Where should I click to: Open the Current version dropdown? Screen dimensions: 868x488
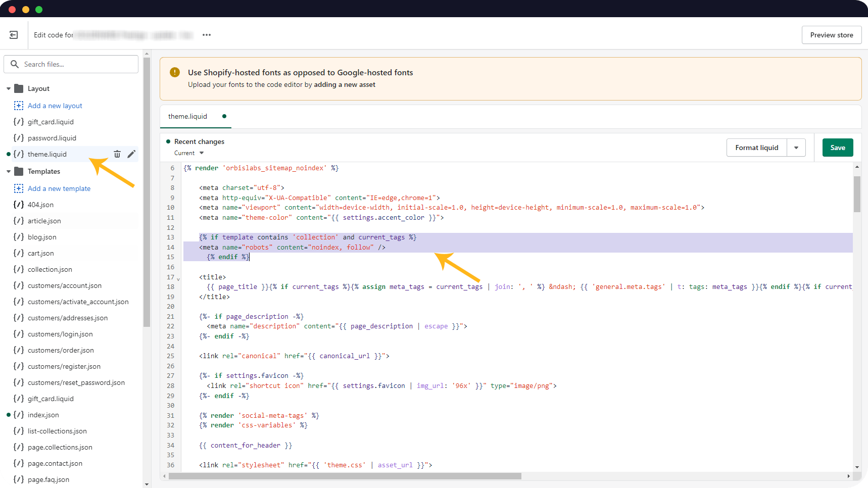(x=189, y=153)
